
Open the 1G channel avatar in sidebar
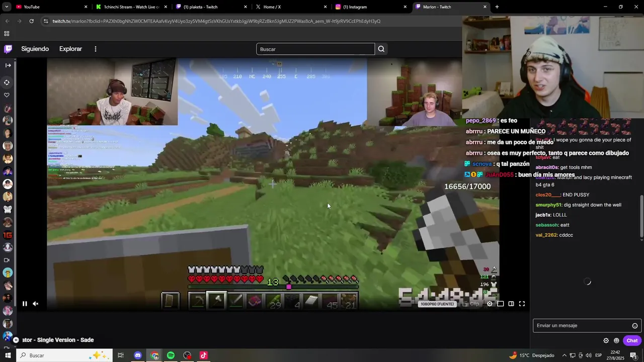[x=8, y=235]
